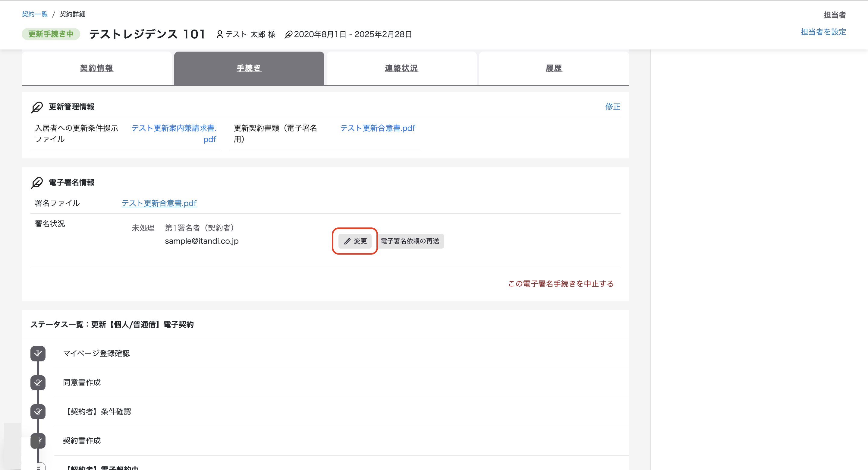Image resolution: width=868 pixels, height=470 pixels.
Task: Click checkmark icon for 【契約者】条件確認 step
Action: 38,412
